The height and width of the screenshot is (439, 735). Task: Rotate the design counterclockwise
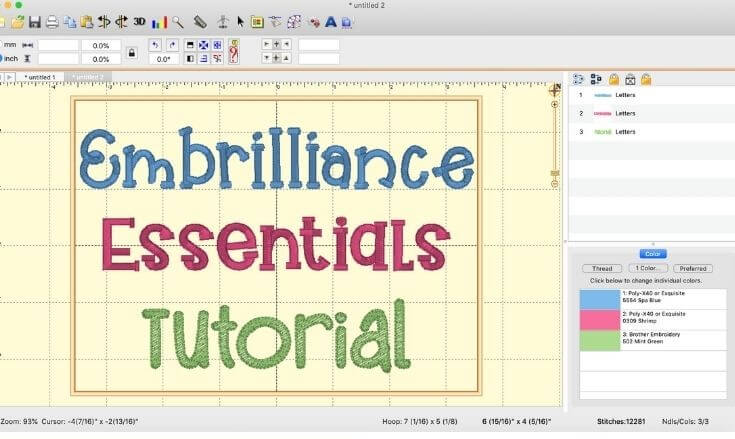point(155,45)
